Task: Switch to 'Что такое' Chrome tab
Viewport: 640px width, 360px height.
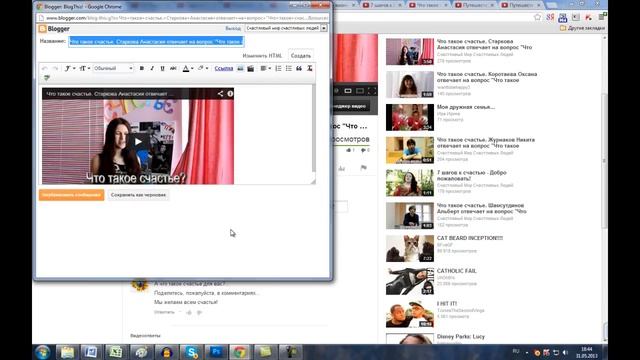Action: coord(427,5)
